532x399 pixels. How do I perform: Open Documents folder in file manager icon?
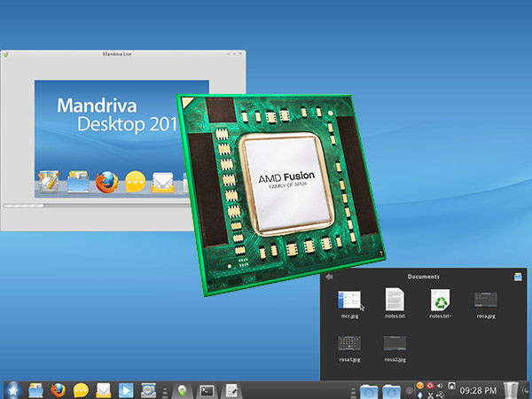(518, 277)
